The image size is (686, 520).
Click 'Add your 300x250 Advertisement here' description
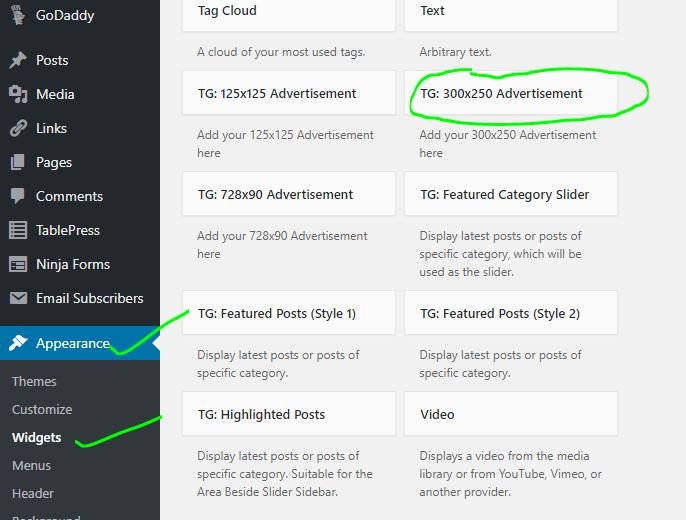pos(508,144)
